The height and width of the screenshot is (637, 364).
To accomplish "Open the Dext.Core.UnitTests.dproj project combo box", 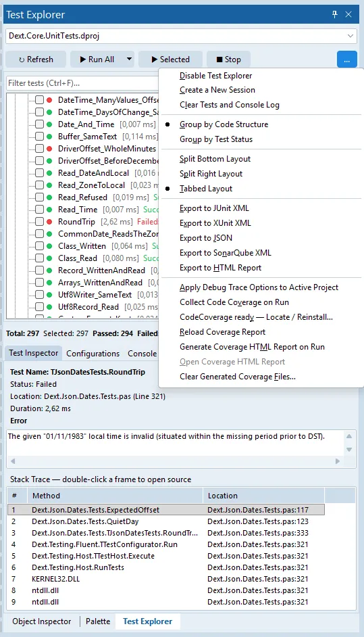I will (182, 36).
